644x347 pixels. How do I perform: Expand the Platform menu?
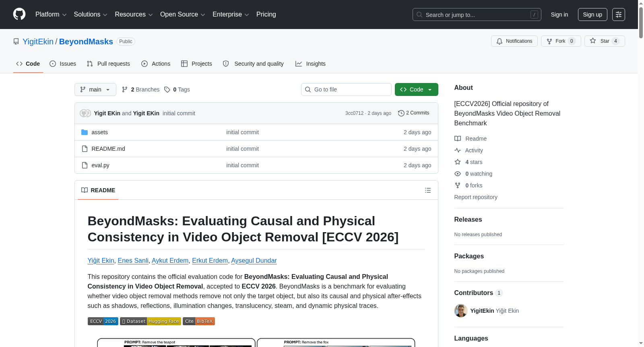pos(51,15)
